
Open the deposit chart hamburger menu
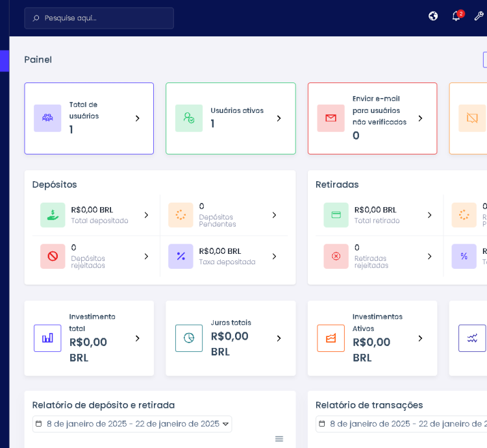point(279,439)
